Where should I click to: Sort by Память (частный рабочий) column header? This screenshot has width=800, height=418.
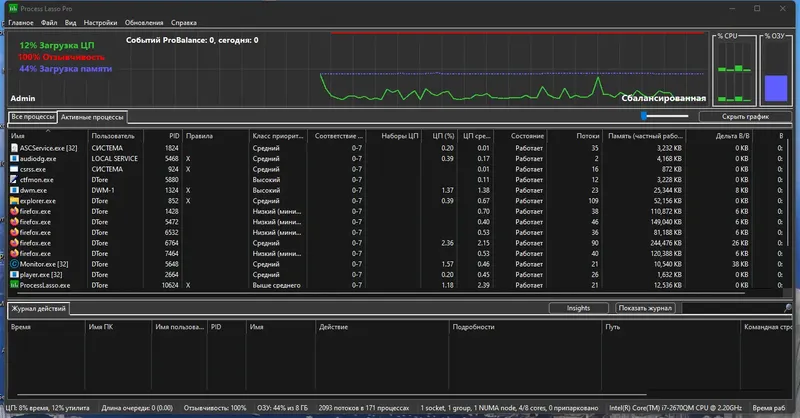[x=644, y=136]
